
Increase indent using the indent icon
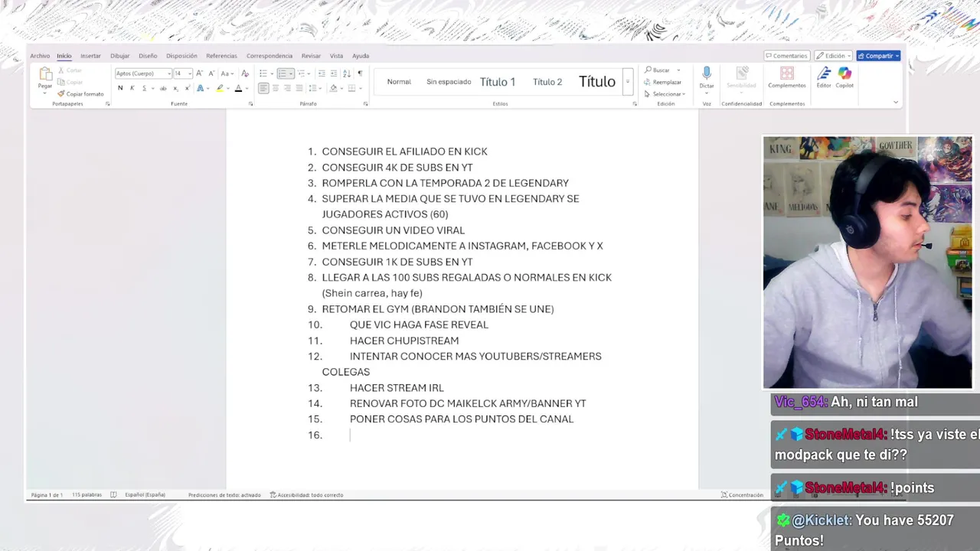pos(334,73)
